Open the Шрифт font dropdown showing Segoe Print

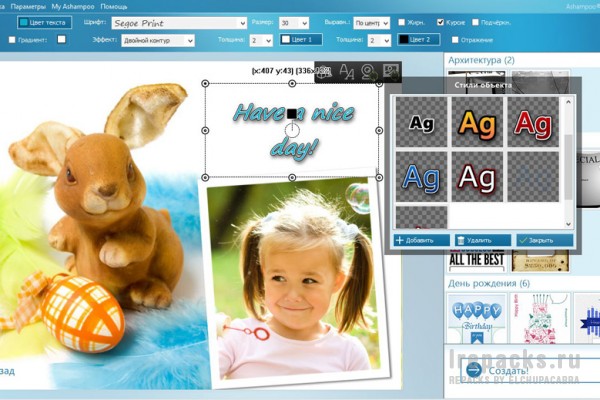click(179, 23)
